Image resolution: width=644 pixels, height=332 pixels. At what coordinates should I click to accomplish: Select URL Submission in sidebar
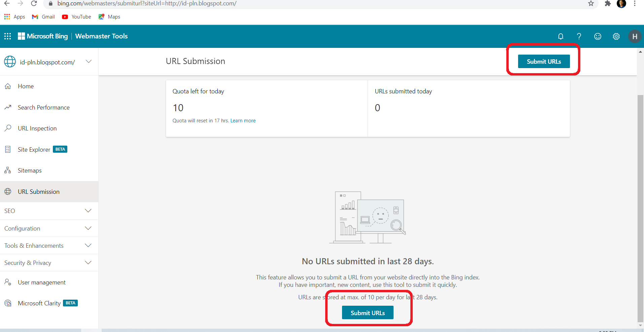tap(49, 191)
